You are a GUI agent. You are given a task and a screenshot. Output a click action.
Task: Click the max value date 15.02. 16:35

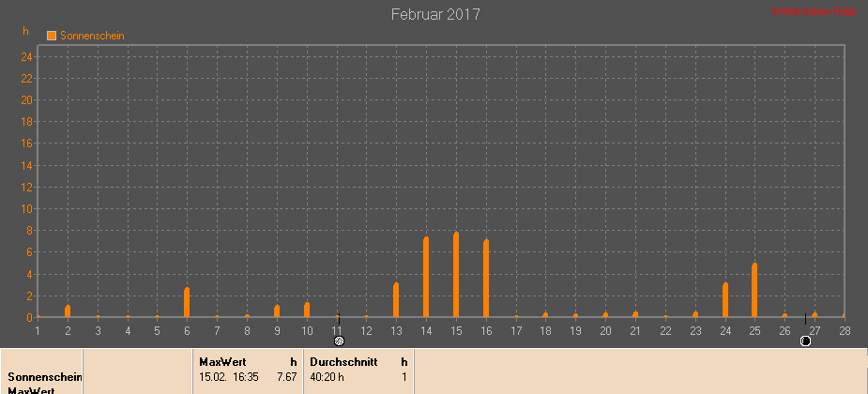click(227, 377)
